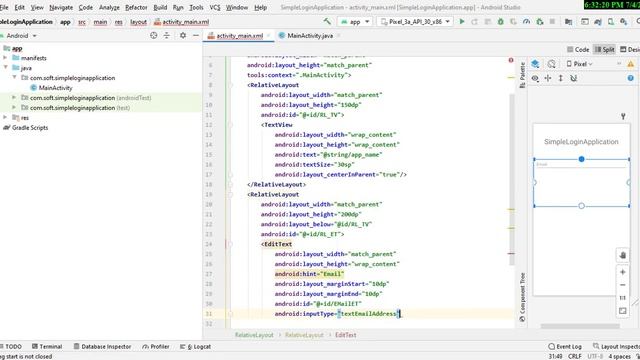Open the Pixel_3a_API_30_x86 device dropdown
This screenshot has height=360, width=640.
click(x=415, y=22)
